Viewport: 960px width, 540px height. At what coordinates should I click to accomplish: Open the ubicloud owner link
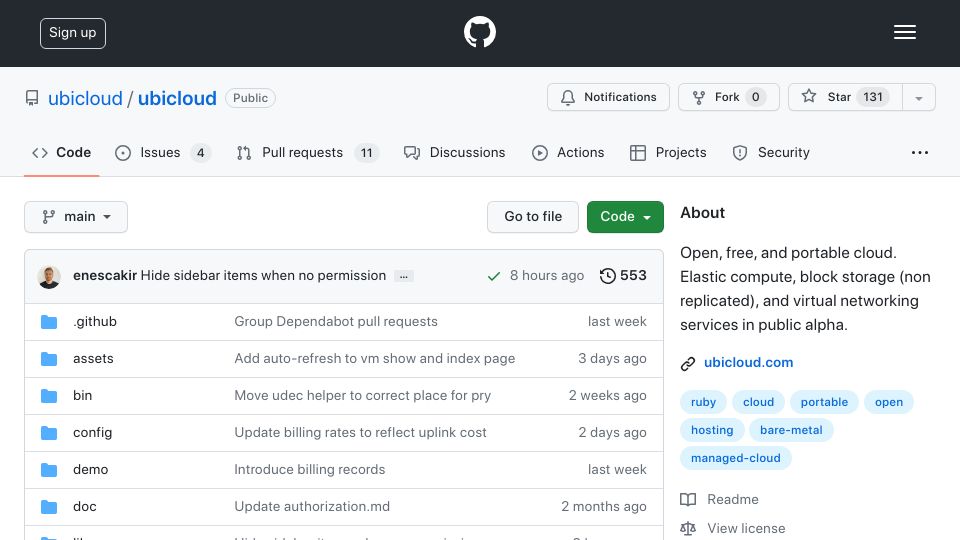click(85, 99)
